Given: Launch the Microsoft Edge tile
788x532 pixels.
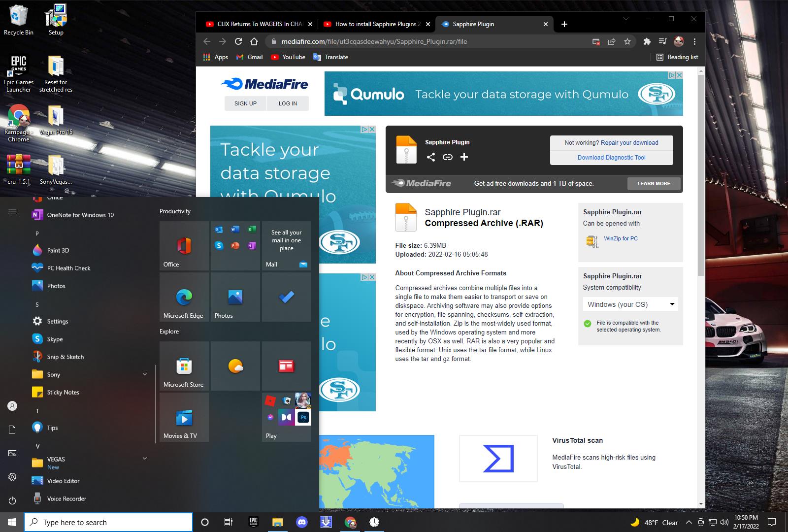Looking at the screenshot, I should click(184, 297).
